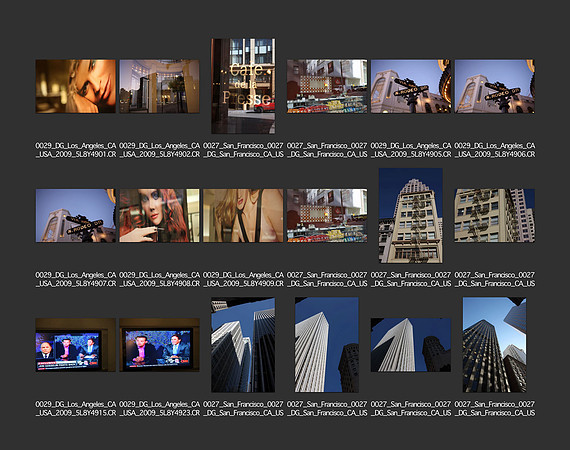Screen dimensions: 570x450
Task: Select the TV screen thumbnail with three men
Action: pyautogui.click(x=76, y=345)
